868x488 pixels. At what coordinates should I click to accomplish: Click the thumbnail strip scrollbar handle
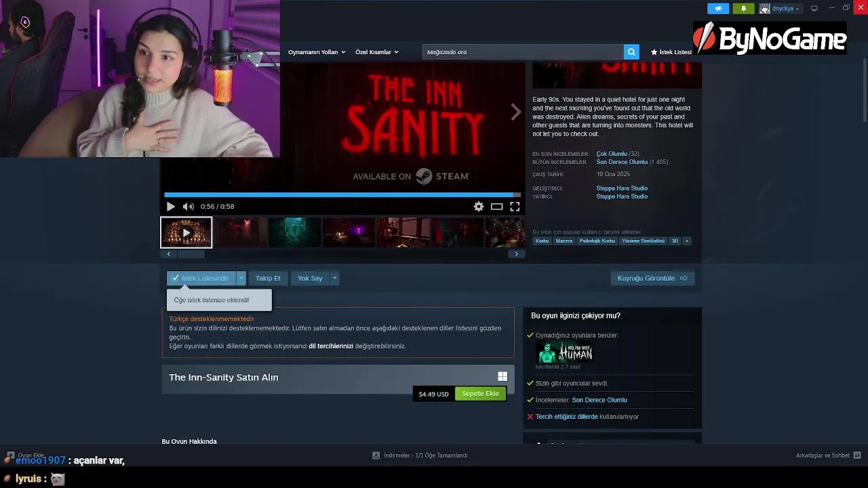(x=191, y=254)
